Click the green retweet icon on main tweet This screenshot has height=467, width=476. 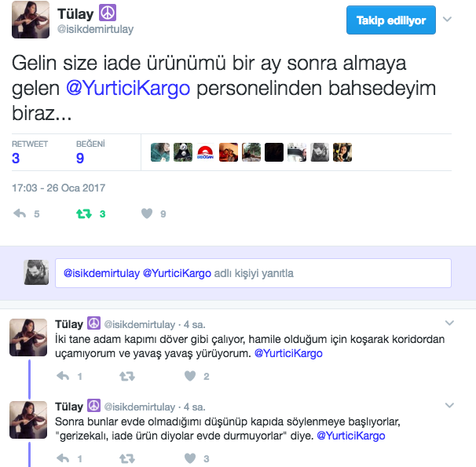coord(84,213)
